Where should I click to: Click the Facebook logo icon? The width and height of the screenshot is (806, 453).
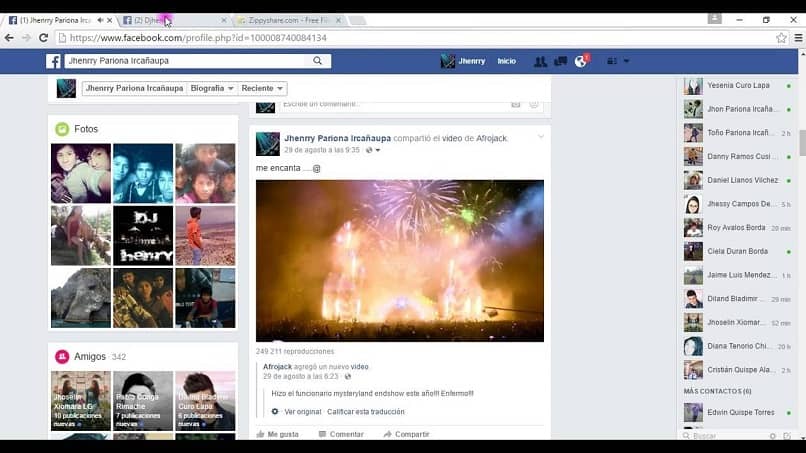(53, 61)
